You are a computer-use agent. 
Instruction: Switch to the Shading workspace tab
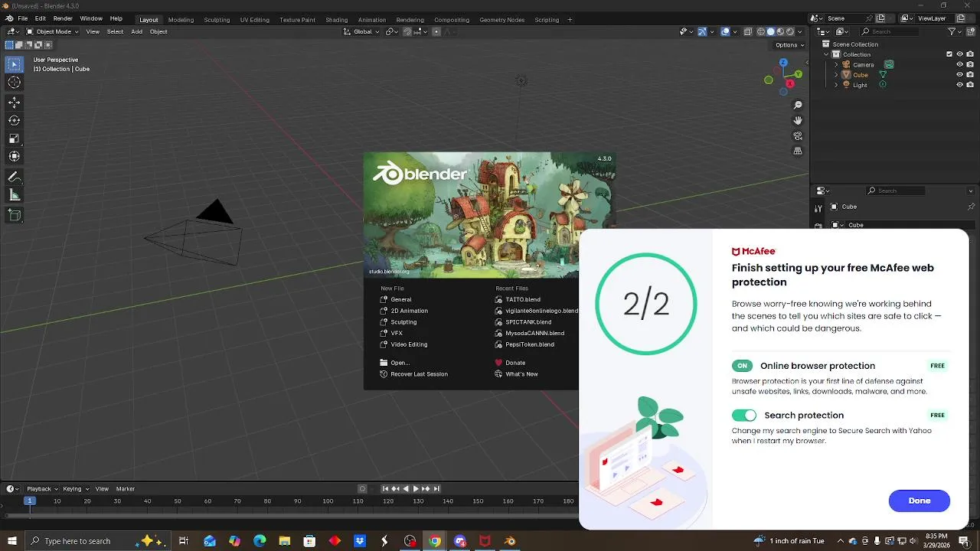pos(336,20)
